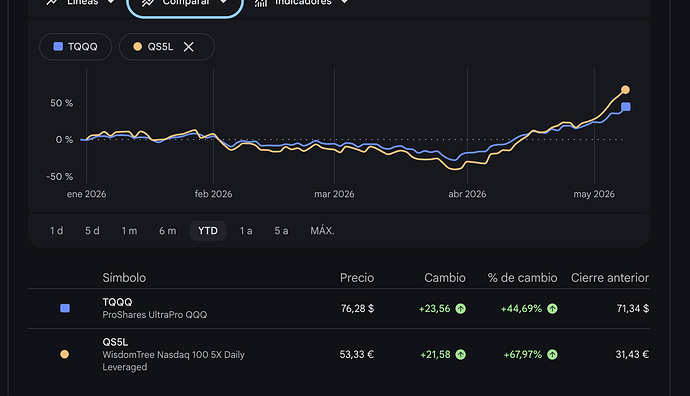Click the may 2026 axis label
This screenshot has height=396, width=690.
(594, 194)
